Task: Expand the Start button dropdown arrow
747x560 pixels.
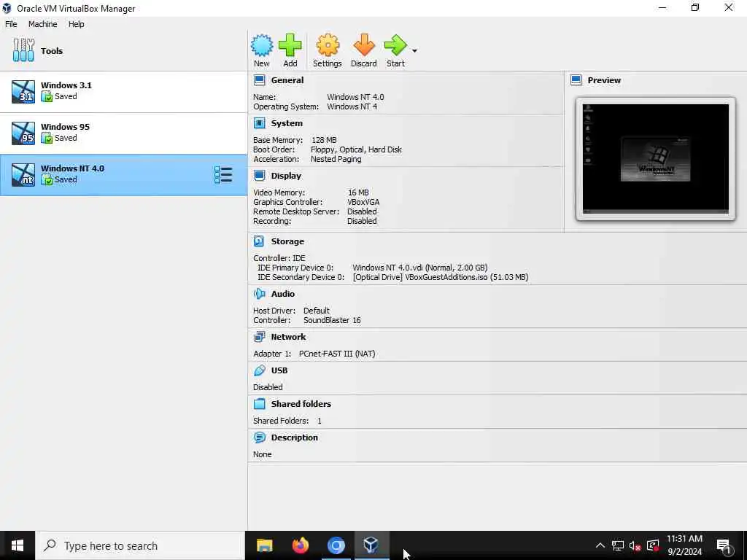Action: tap(414, 50)
